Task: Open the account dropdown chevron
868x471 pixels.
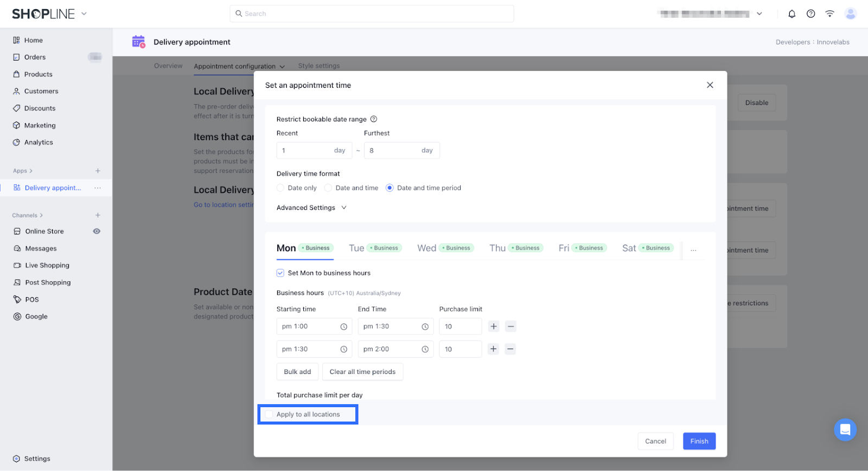Action: (759, 14)
